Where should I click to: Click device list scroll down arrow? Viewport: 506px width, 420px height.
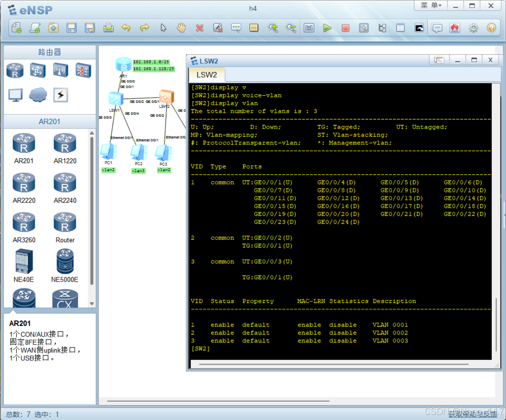click(92, 304)
